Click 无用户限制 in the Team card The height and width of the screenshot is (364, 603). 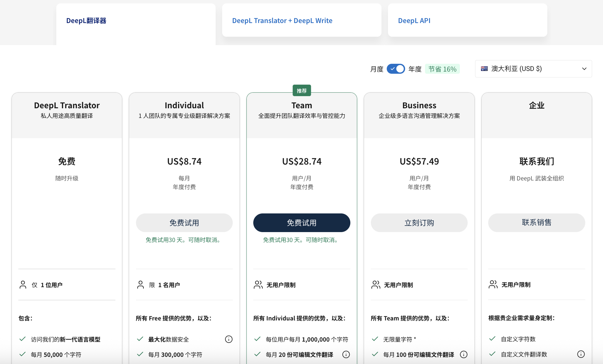click(281, 285)
